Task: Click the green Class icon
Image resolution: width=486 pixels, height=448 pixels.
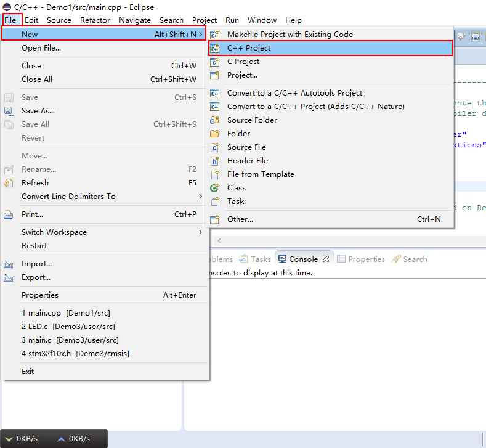Action: [x=214, y=188]
